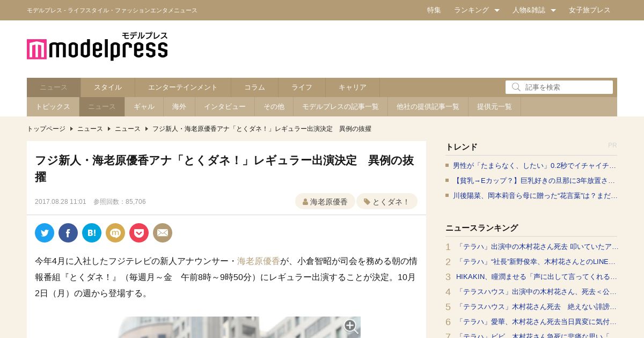This screenshot has width=644, height=338.
Task: Open the ギャル sub-tab
Action: click(144, 107)
